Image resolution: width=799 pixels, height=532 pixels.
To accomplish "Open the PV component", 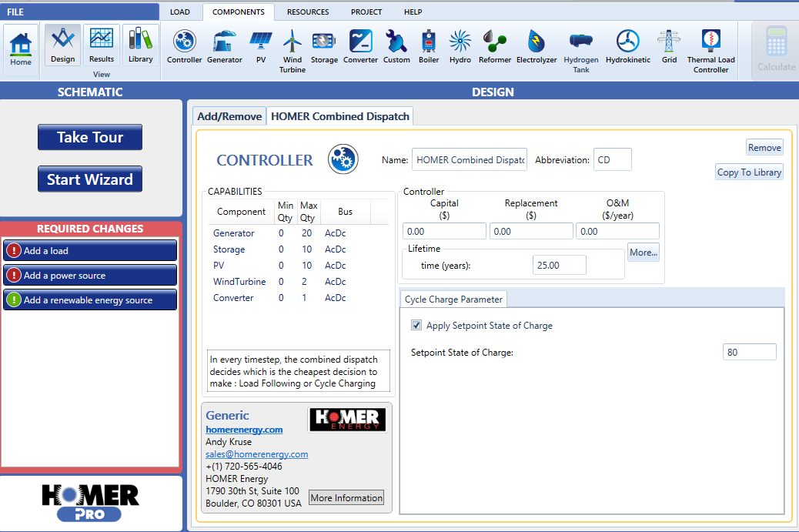I will pyautogui.click(x=260, y=44).
